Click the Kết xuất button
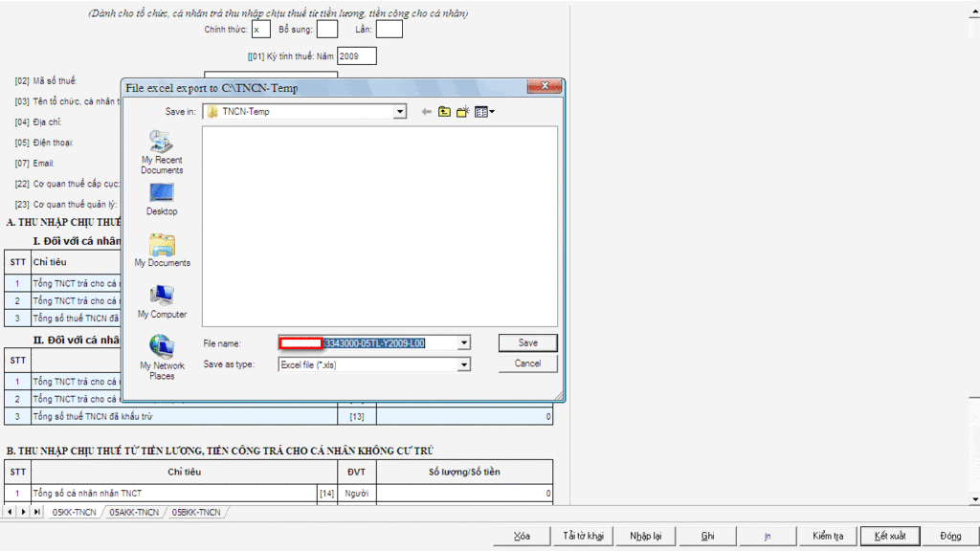 click(x=889, y=536)
